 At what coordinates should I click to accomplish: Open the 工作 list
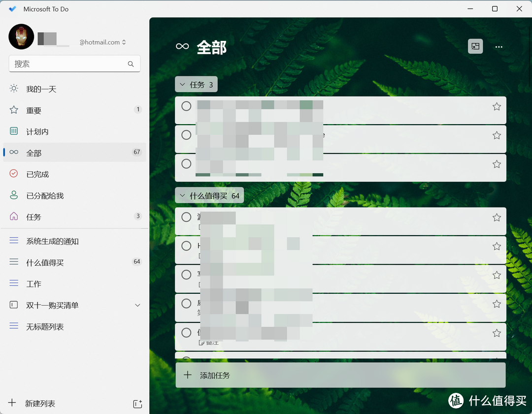point(75,284)
